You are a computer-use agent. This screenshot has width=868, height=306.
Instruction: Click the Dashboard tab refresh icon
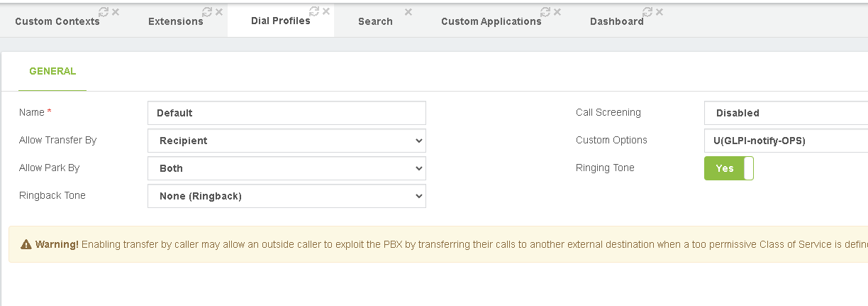click(647, 12)
